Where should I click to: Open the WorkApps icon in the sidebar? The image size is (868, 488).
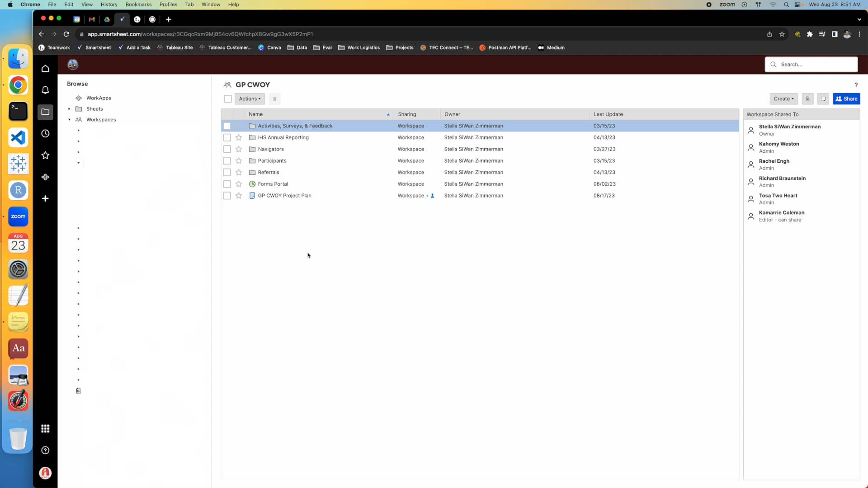point(45,177)
